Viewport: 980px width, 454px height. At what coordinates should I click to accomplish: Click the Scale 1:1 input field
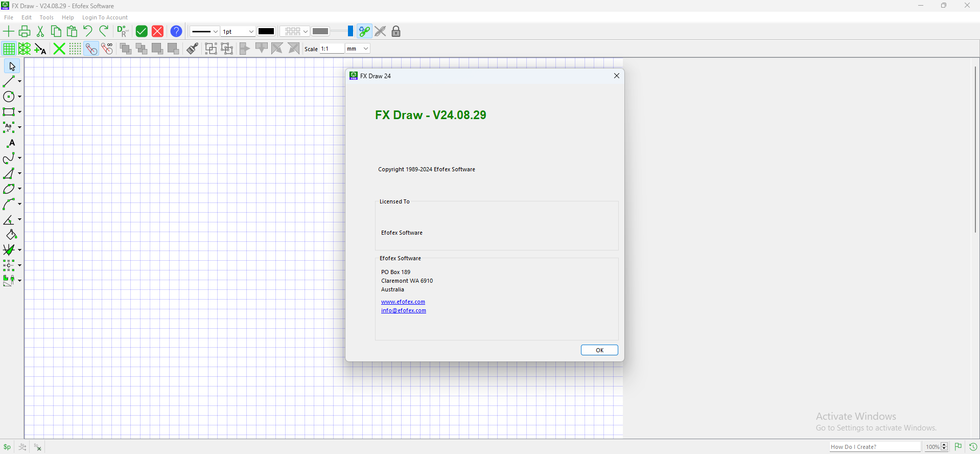332,49
